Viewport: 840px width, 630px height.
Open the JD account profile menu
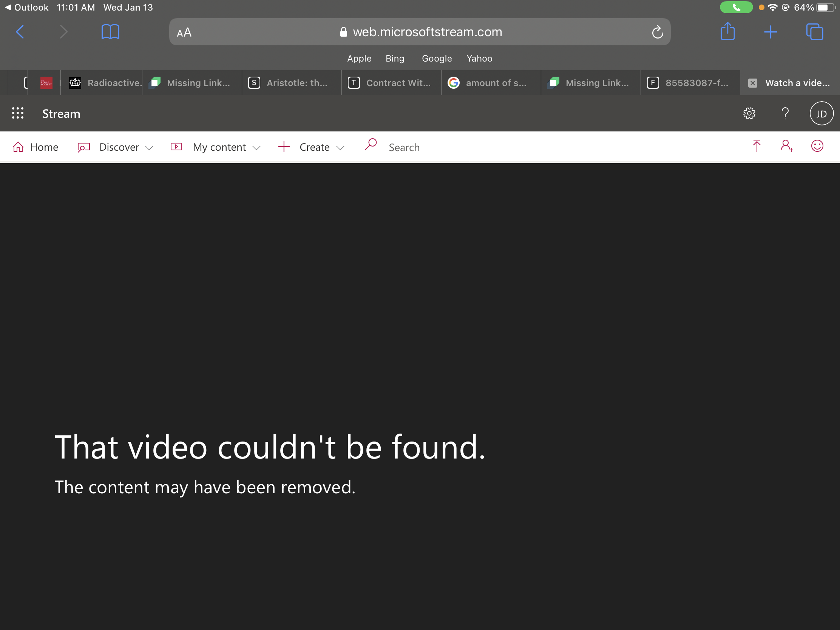tap(821, 114)
